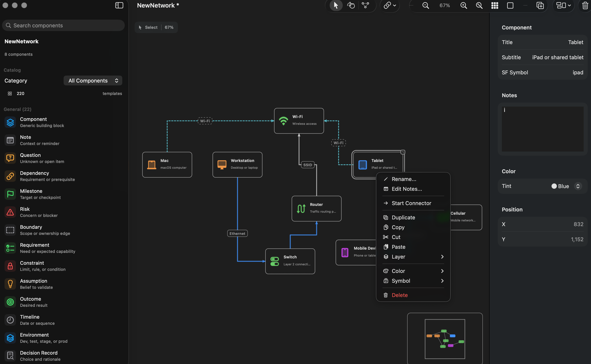The width and height of the screenshot is (591, 364).
Task: Expand the Color submenu
Action: [x=413, y=271]
